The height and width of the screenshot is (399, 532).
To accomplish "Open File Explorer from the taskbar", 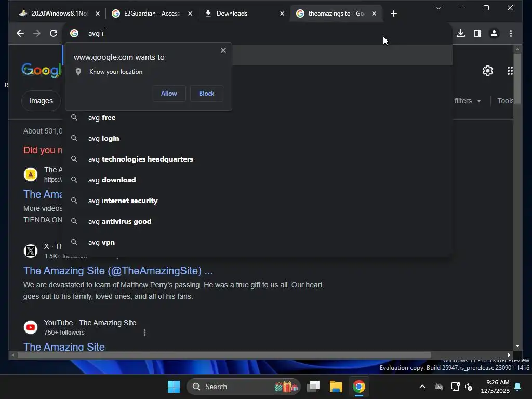I will point(336,387).
